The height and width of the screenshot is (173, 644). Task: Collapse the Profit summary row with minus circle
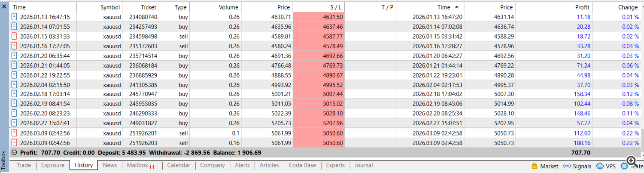[14, 152]
